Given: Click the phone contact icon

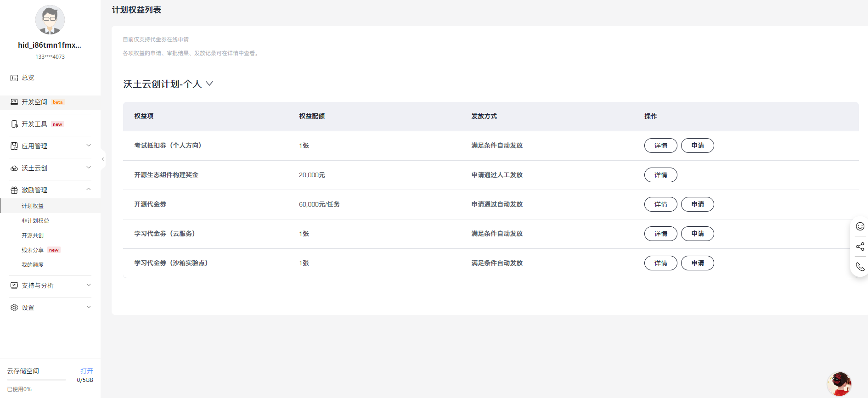Looking at the screenshot, I should (860, 267).
